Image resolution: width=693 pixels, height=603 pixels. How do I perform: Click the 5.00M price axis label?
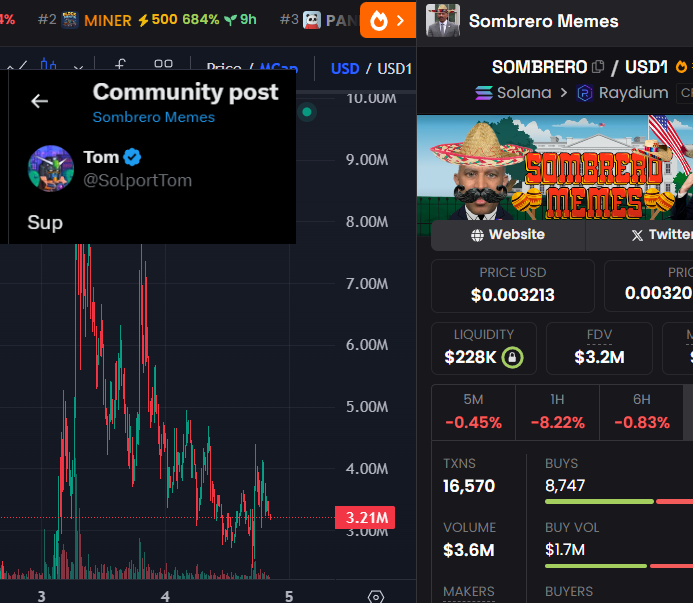(367, 407)
